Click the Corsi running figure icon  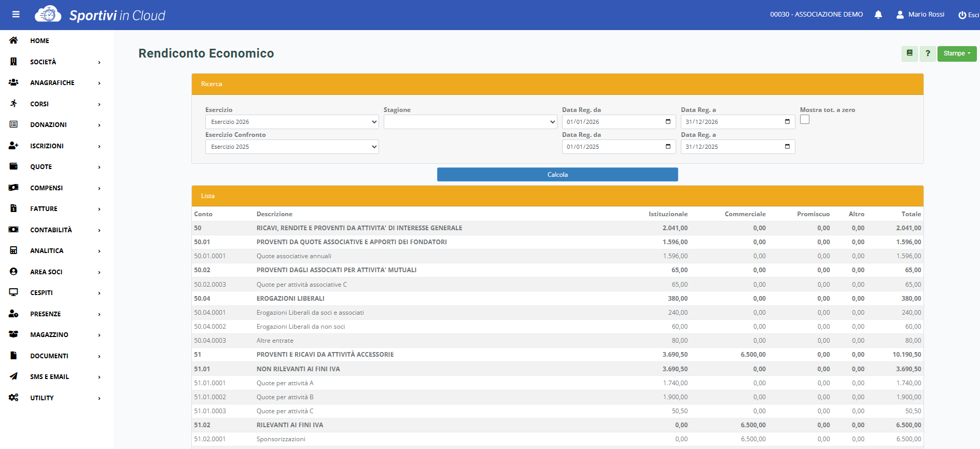point(13,104)
